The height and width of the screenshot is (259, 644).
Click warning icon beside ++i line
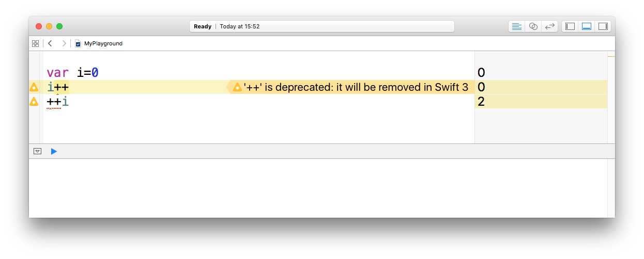click(34, 102)
